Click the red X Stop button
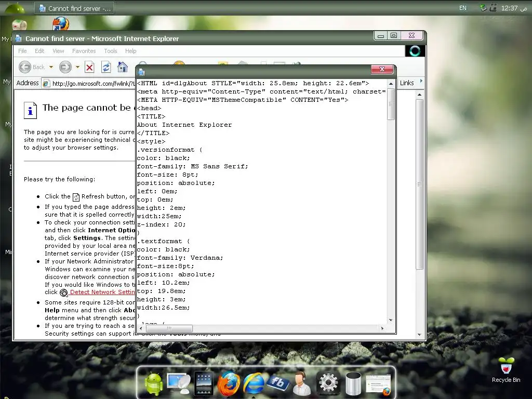This screenshot has height=399, width=532. 89,67
